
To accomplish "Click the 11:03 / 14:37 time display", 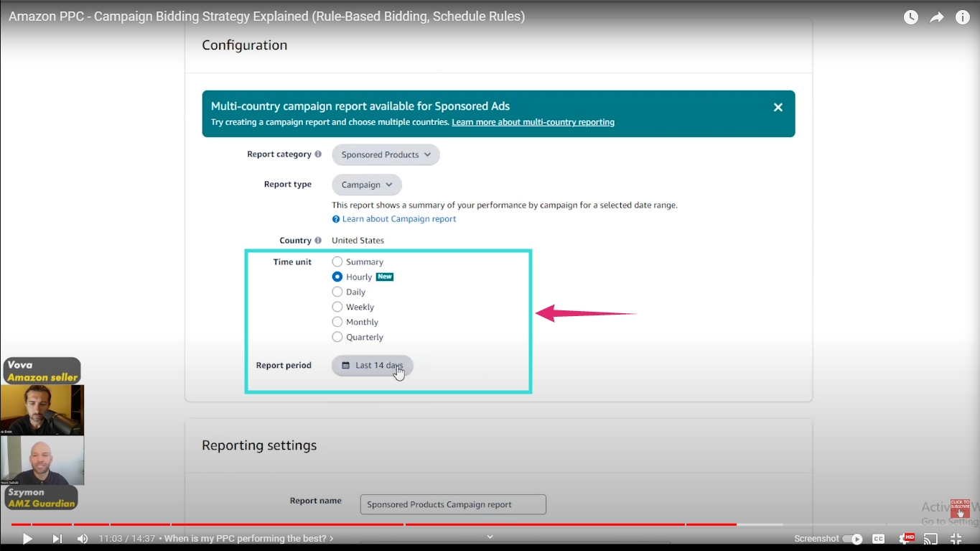I will tap(127, 539).
